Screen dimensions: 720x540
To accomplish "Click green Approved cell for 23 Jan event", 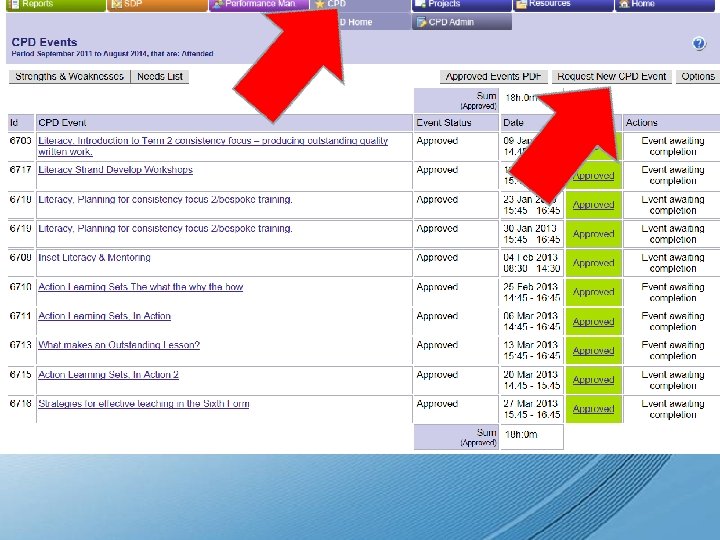I will [594, 205].
